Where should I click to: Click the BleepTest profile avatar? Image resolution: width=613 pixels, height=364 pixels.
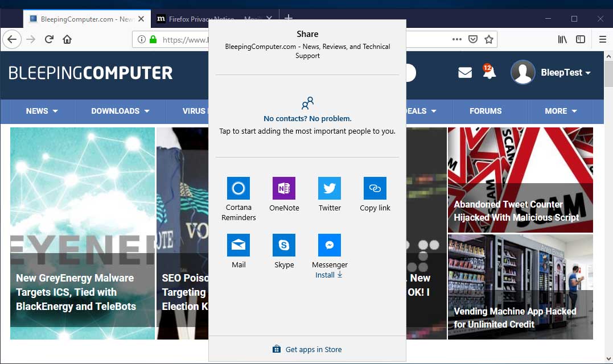pos(523,72)
